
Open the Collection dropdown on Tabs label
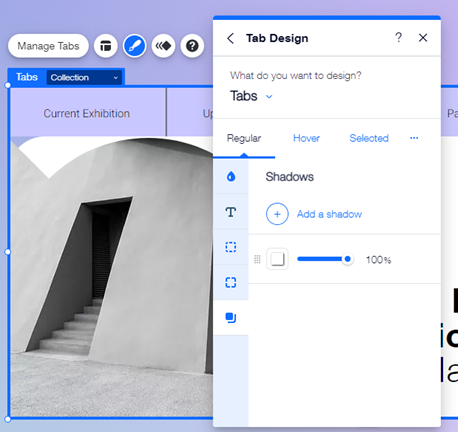pos(84,77)
